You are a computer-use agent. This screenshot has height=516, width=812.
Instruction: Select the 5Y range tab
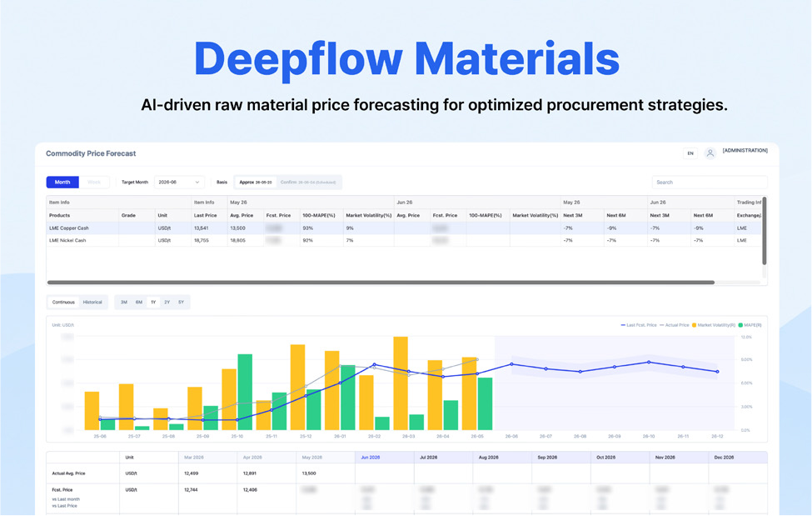click(x=182, y=302)
